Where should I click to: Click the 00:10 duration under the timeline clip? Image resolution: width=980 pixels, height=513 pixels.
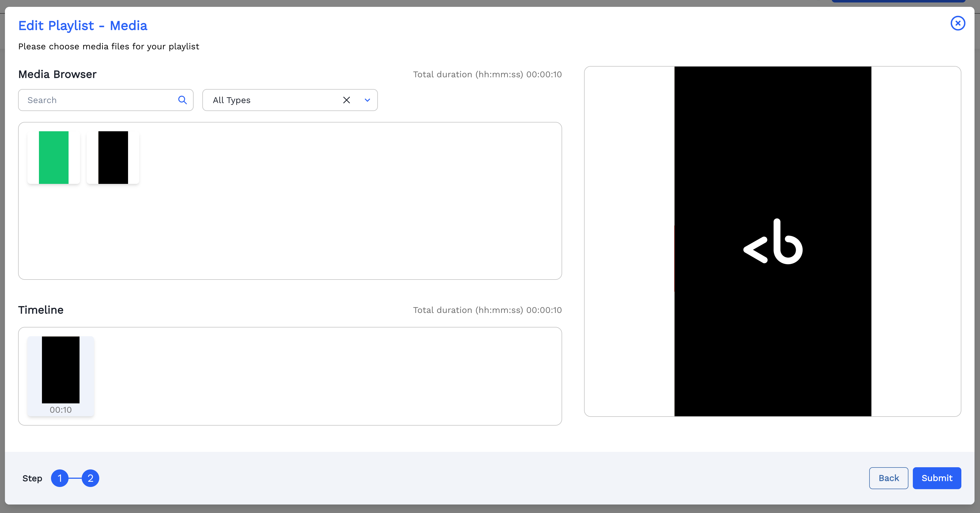61,410
